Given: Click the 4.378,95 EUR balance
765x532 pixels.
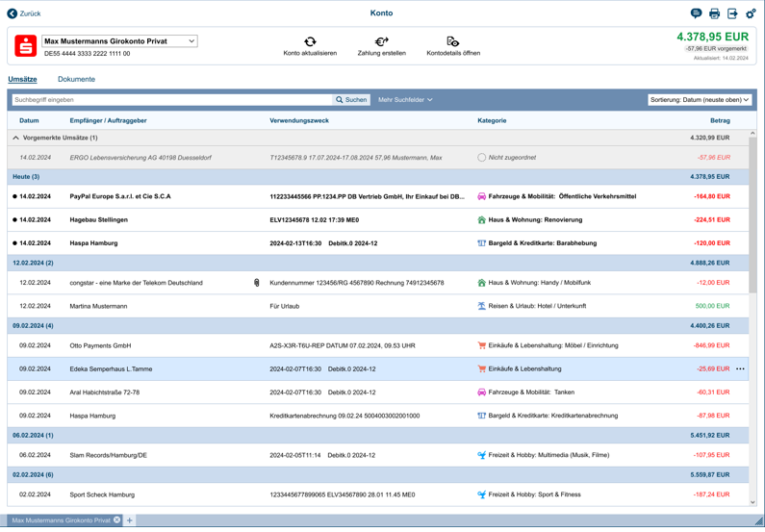Looking at the screenshot, I should (713, 38).
